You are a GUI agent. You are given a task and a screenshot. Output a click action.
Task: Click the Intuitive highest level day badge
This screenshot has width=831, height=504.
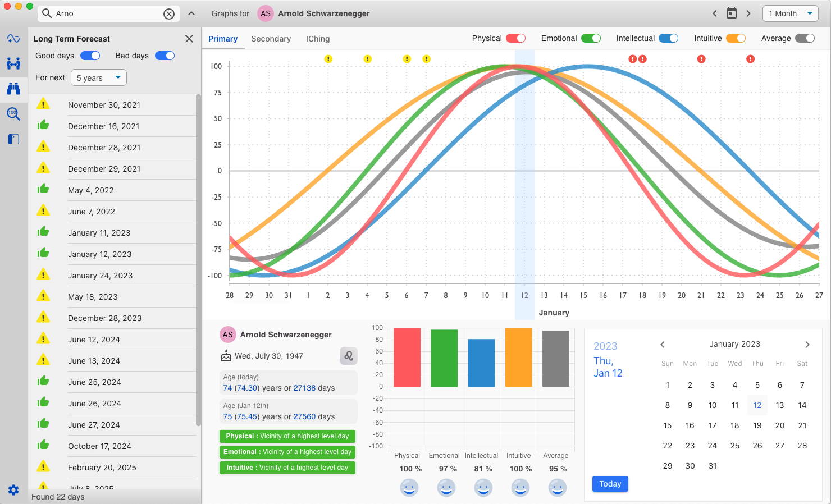pos(287,468)
